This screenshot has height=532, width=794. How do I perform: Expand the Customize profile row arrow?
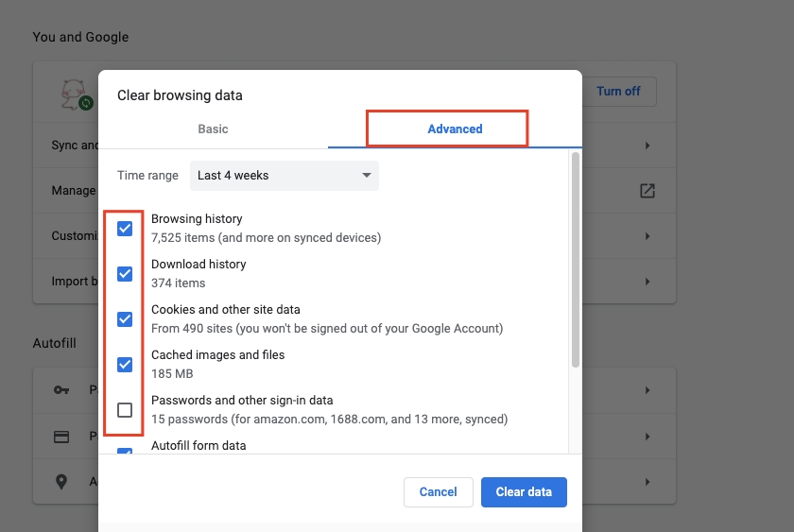(647, 236)
